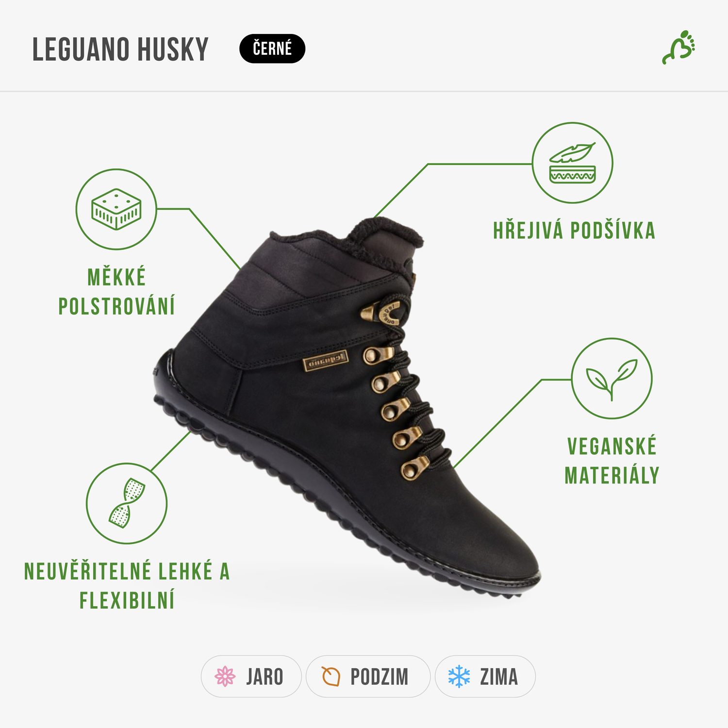728x728 pixels.
Task: Click the soft padding cushion icon
Action: click(x=116, y=209)
